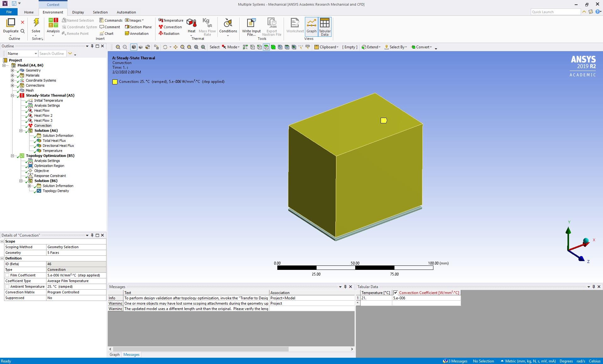Switch to the Display ribbon tab
The height and width of the screenshot is (364, 603).
78,12
